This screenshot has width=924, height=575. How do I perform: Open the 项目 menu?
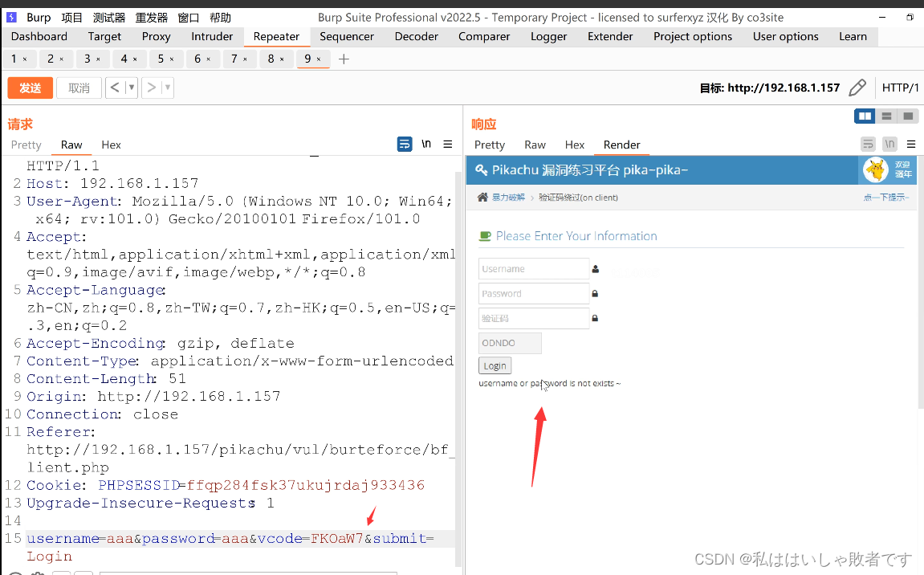click(x=72, y=18)
